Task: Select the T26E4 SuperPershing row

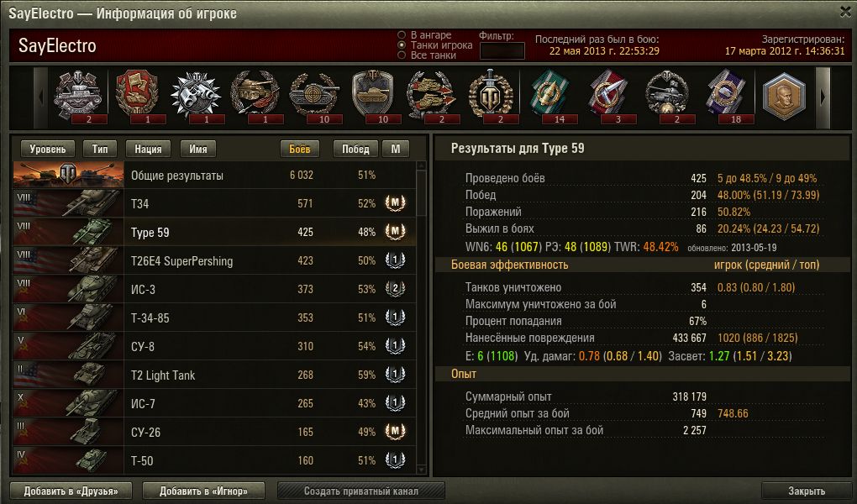Action: click(x=214, y=260)
